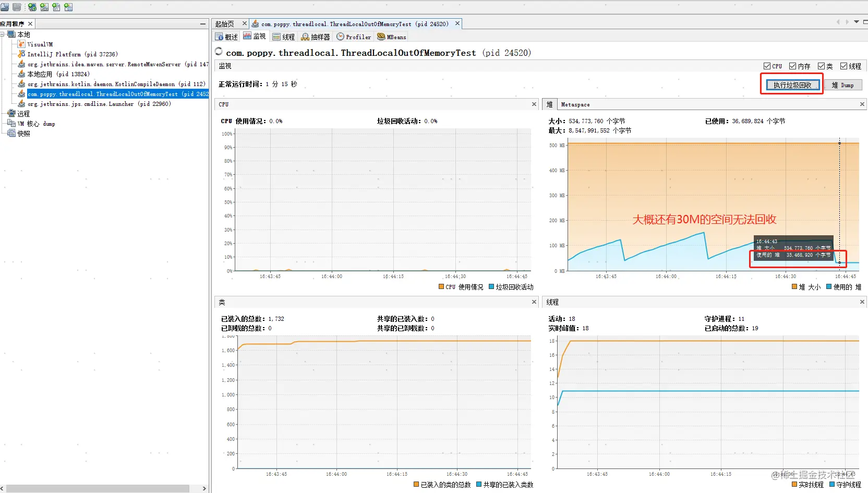Image resolution: width=868 pixels, height=493 pixels.
Task: Select the 堆 heap tab
Action: click(x=549, y=104)
